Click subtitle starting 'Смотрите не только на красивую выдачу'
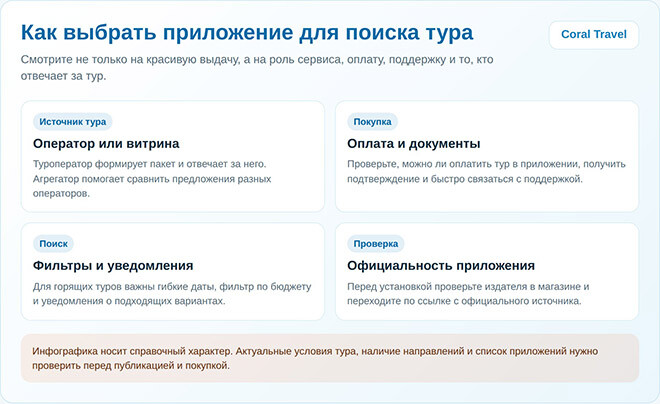 pos(257,68)
